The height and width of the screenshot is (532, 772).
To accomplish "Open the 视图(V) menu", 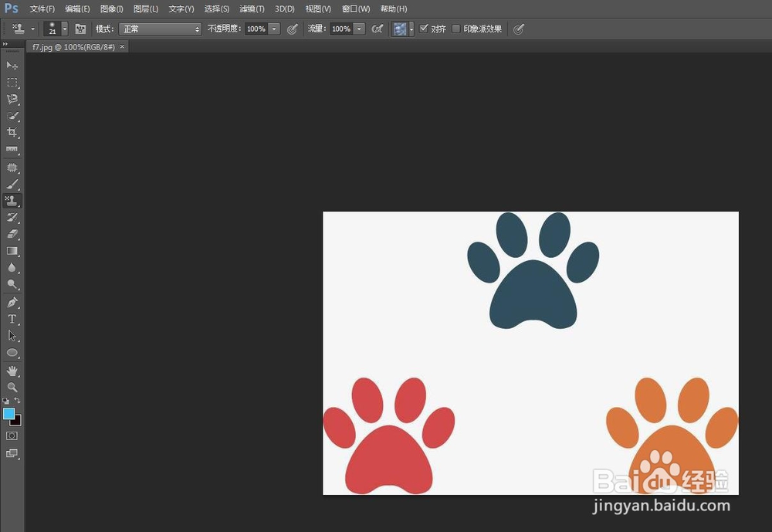I will click(318, 8).
